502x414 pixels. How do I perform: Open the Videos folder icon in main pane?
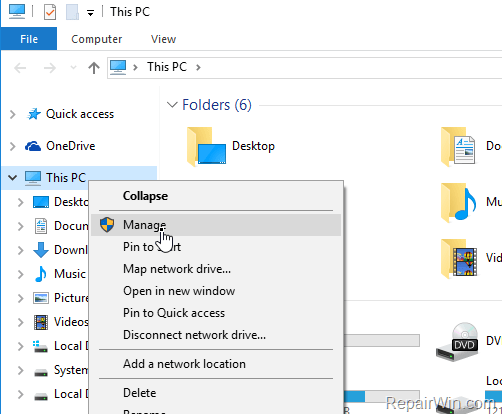pos(459,258)
